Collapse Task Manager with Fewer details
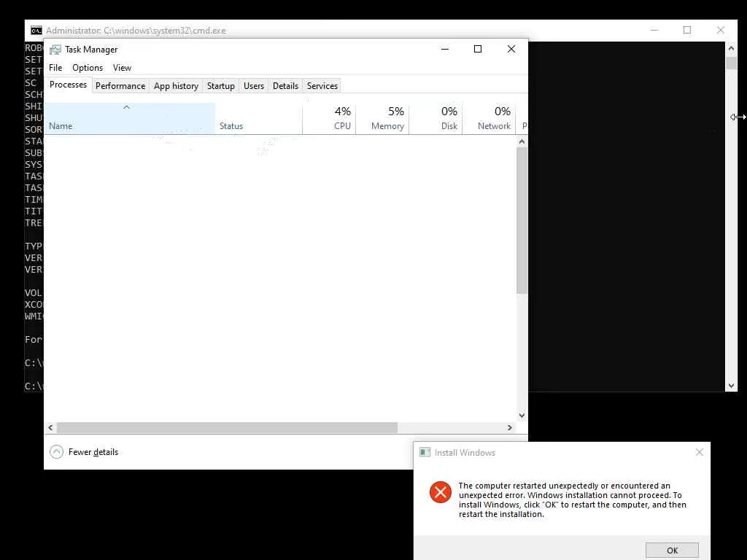This screenshot has height=560, width=747. point(84,452)
